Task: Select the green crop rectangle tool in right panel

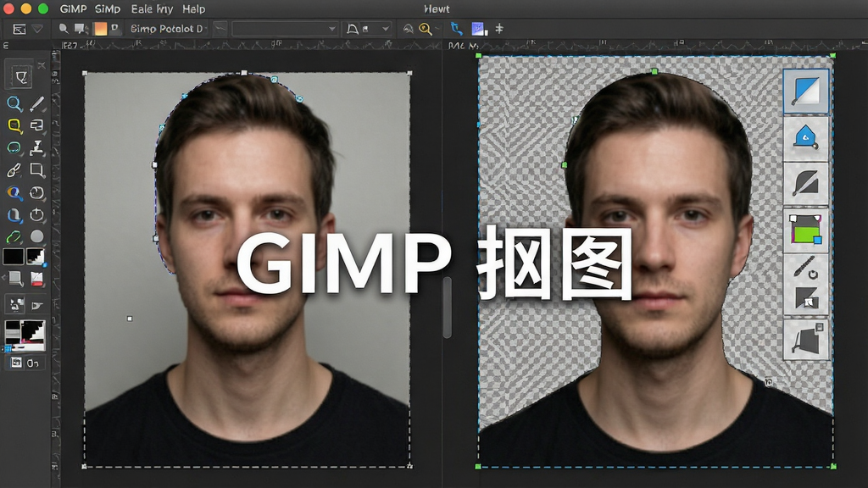Action: tap(806, 229)
